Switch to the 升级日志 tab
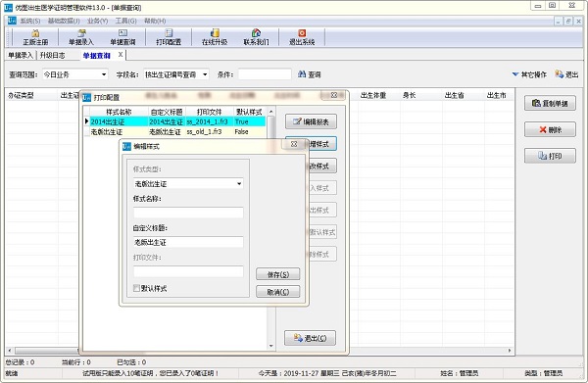The height and width of the screenshot is (383, 588). (x=53, y=56)
